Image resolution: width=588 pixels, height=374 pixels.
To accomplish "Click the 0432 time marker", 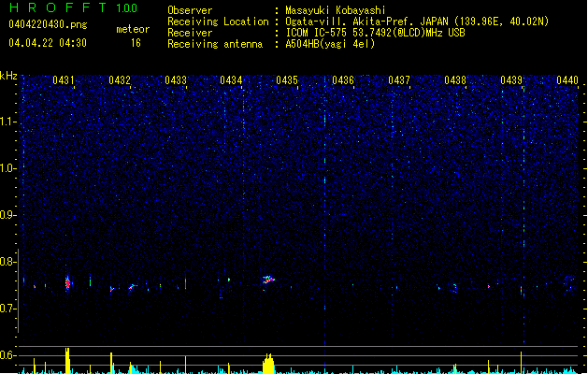I will [x=120, y=80].
